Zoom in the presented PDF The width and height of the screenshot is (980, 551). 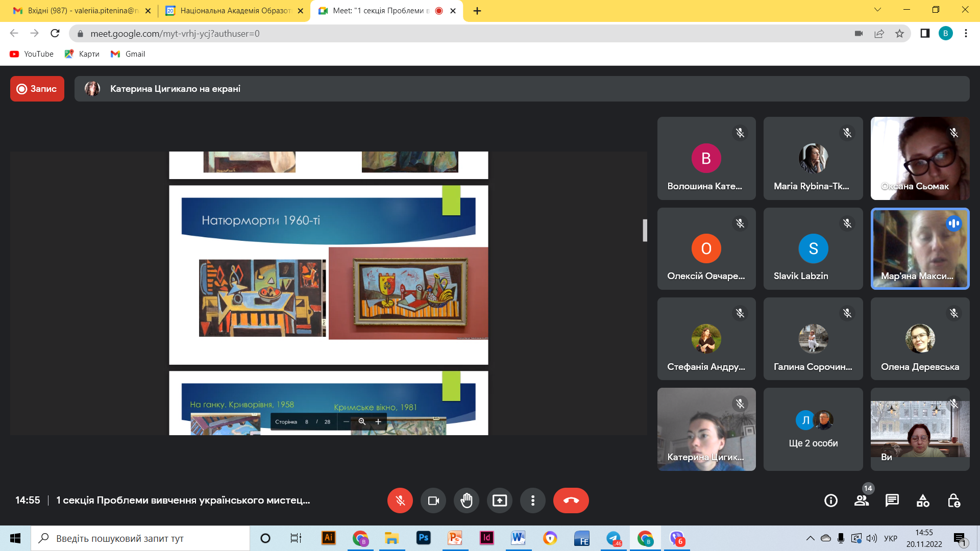pyautogui.click(x=378, y=421)
